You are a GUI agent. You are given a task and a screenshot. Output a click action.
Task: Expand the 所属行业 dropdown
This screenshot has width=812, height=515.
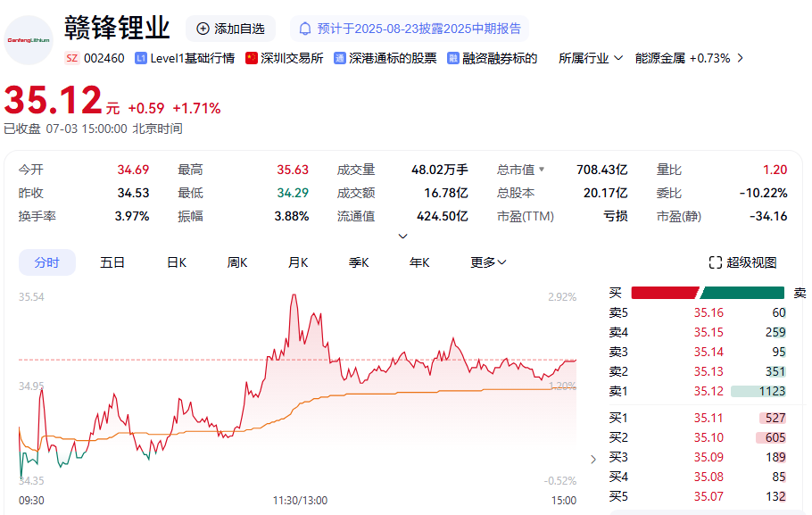[591, 58]
